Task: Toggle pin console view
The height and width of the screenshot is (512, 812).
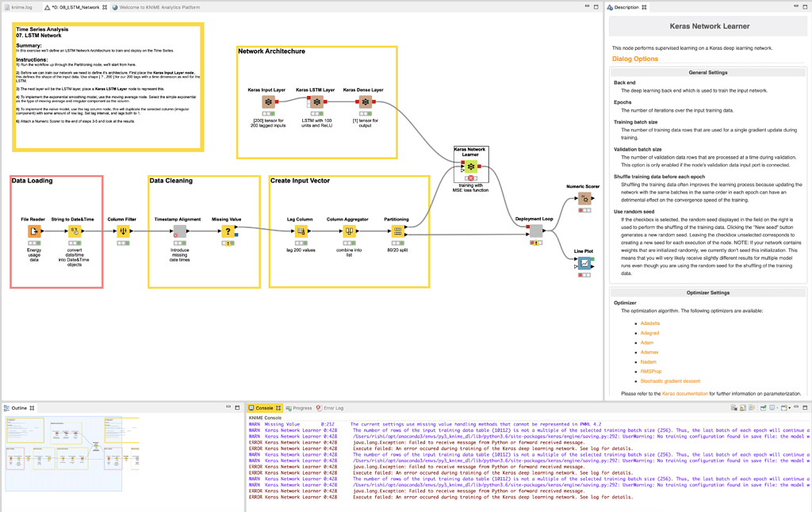Action: coord(763,407)
